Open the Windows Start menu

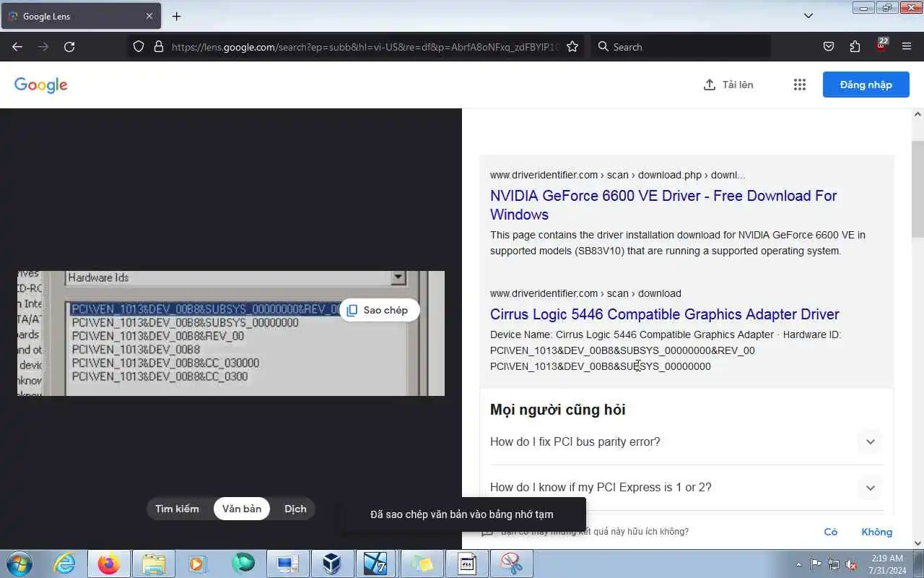click(x=19, y=563)
